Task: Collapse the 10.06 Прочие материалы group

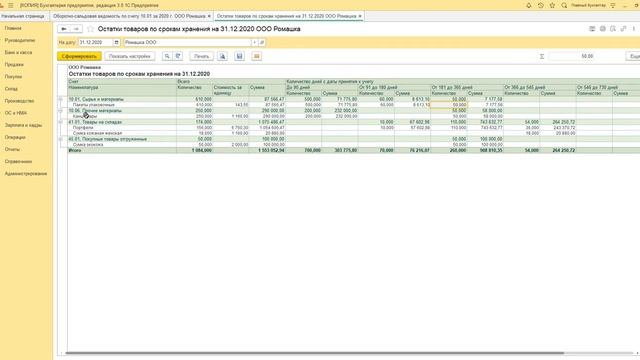Action: 60,111
